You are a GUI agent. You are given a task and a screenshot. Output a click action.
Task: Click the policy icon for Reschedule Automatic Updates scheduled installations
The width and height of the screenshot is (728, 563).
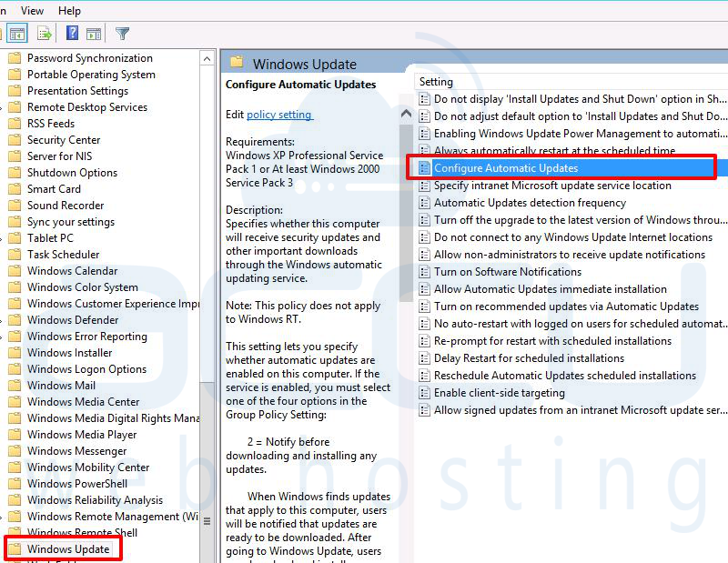[x=424, y=376]
